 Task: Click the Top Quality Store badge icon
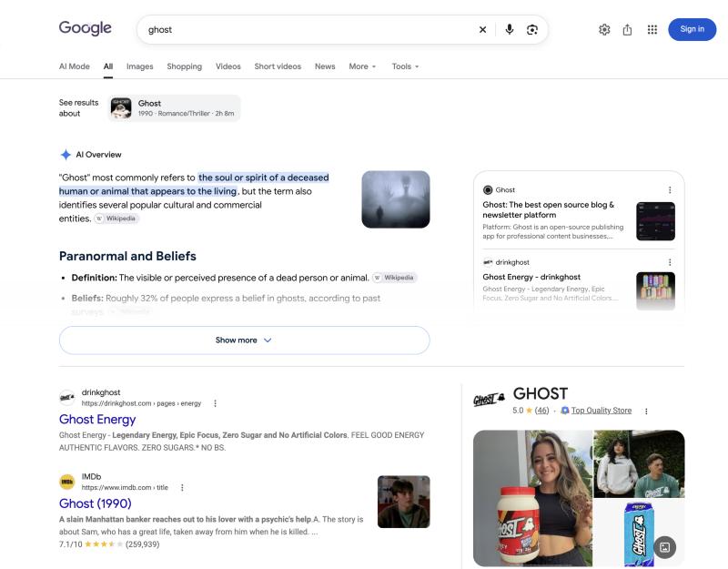[564, 411]
